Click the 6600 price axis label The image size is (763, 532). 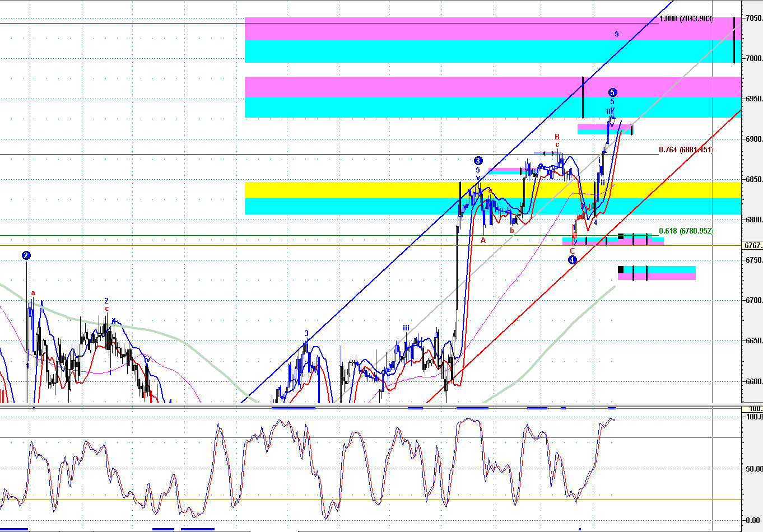pyautogui.click(x=754, y=381)
